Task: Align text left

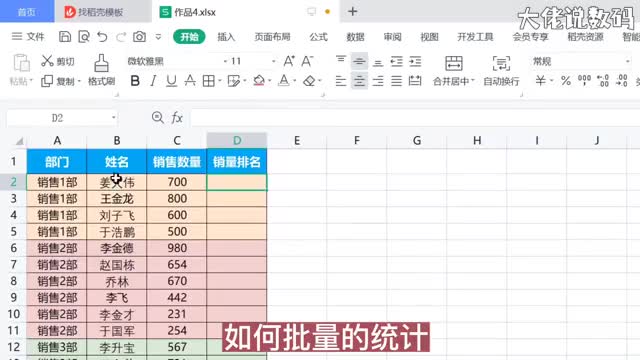Action: pos(341,81)
